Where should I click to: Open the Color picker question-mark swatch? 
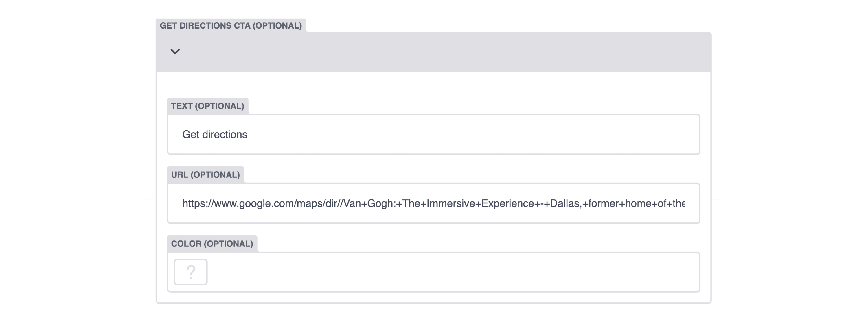click(191, 272)
